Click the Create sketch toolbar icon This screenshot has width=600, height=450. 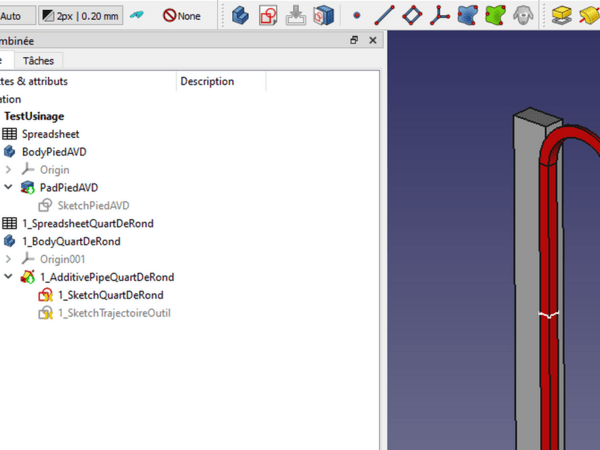click(267, 15)
